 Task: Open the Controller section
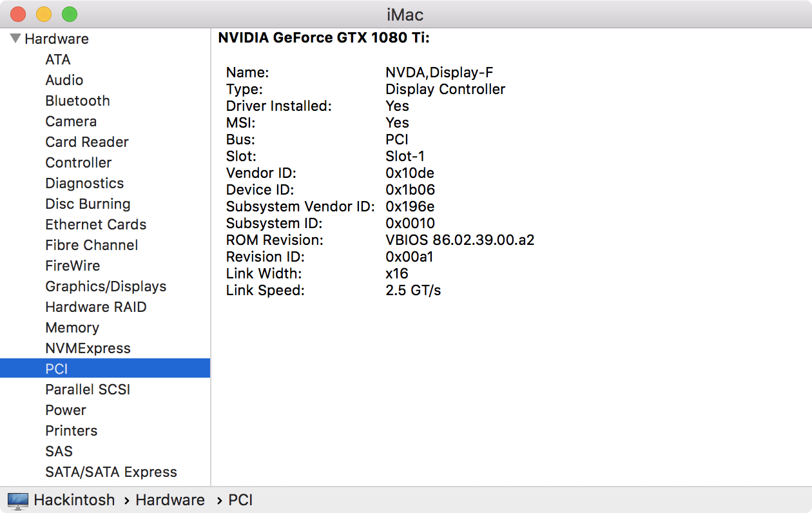[79, 162]
